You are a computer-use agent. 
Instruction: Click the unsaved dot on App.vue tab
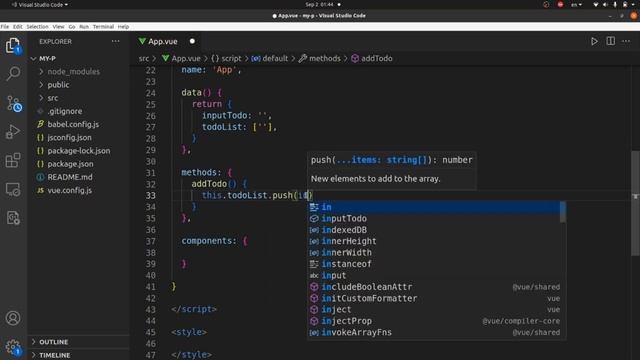[x=192, y=41]
